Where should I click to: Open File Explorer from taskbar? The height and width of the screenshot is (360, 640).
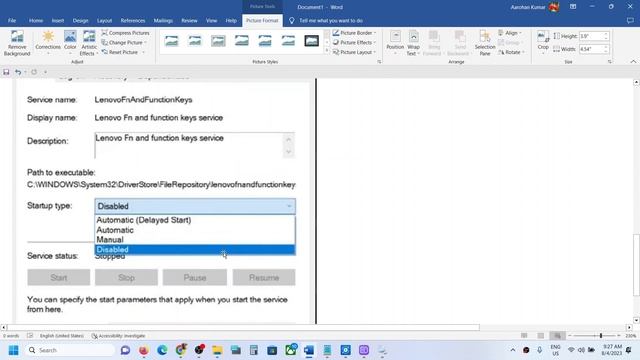217,350
